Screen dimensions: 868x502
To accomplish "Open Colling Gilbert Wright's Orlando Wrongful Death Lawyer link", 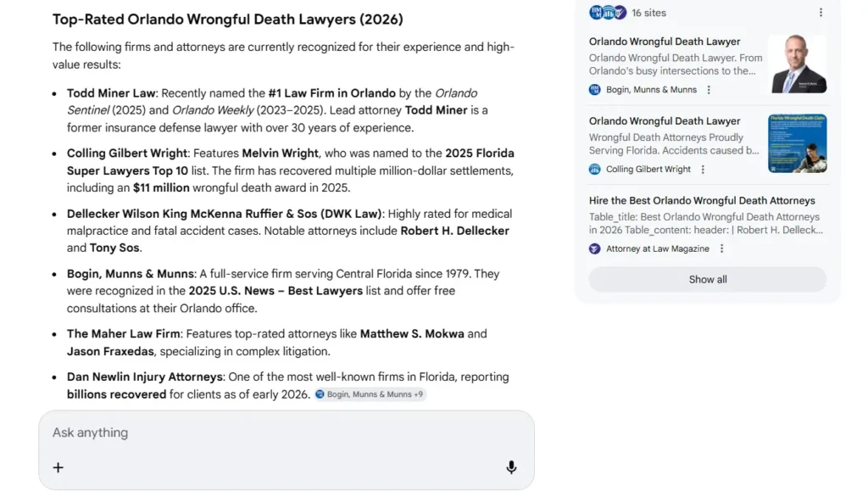I will [665, 121].
